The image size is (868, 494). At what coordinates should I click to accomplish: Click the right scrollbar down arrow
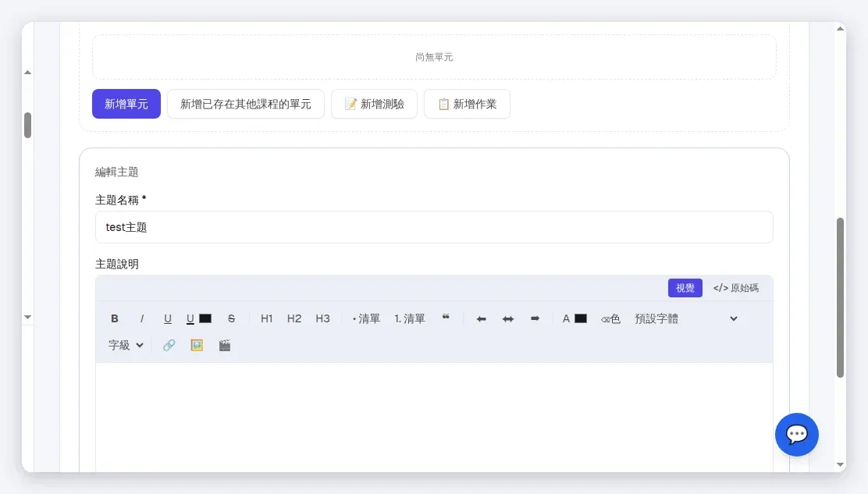(x=841, y=465)
